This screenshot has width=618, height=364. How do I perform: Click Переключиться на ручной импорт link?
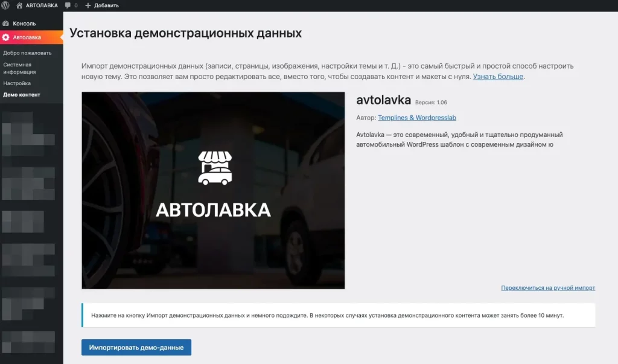(x=548, y=288)
